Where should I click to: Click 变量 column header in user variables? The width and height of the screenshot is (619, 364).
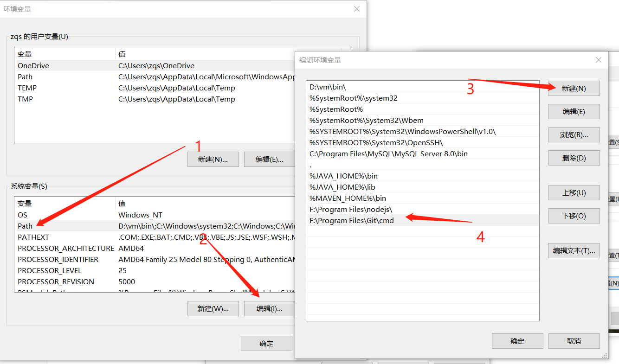pos(64,54)
